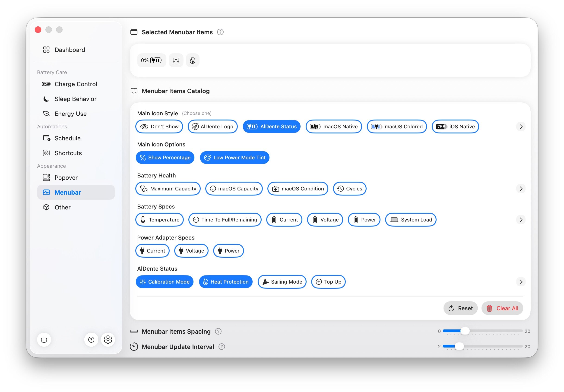Add Top Up status item

tap(328, 282)
